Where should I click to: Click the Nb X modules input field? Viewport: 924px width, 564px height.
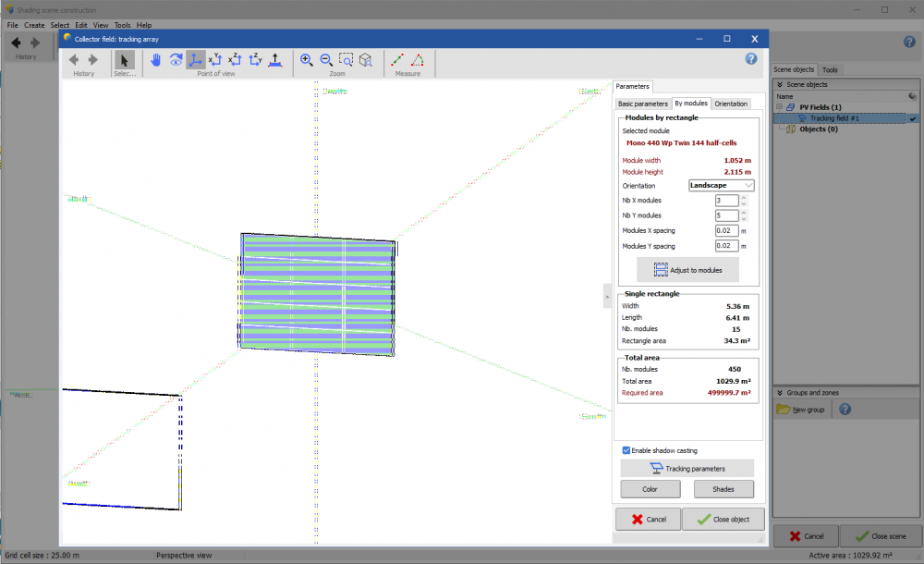coord(726,201)
